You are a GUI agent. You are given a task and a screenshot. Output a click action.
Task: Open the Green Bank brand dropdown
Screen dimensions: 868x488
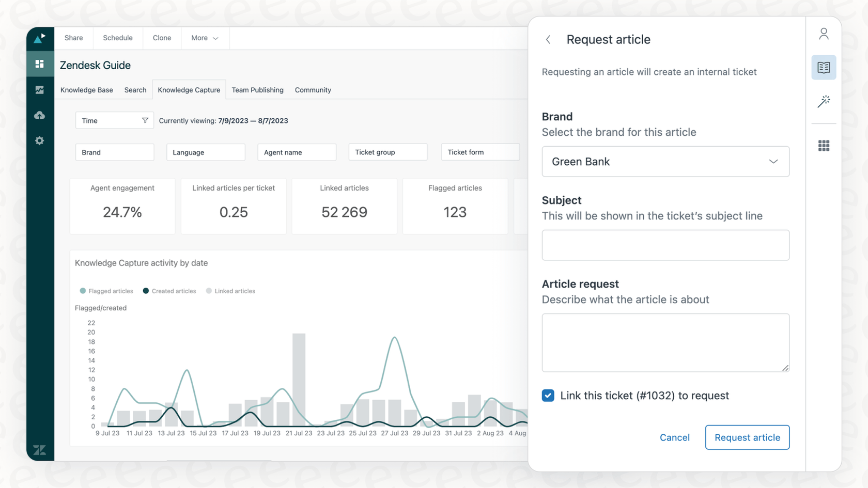pyautogui.click(x=665, y=161)
